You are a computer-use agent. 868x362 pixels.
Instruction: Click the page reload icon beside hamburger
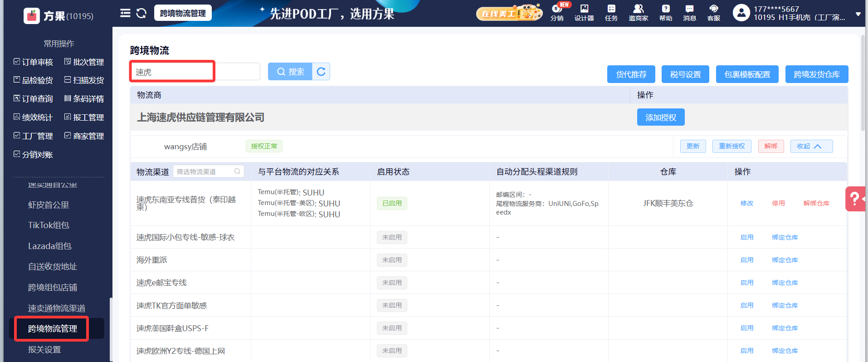(x=141, y=13)
